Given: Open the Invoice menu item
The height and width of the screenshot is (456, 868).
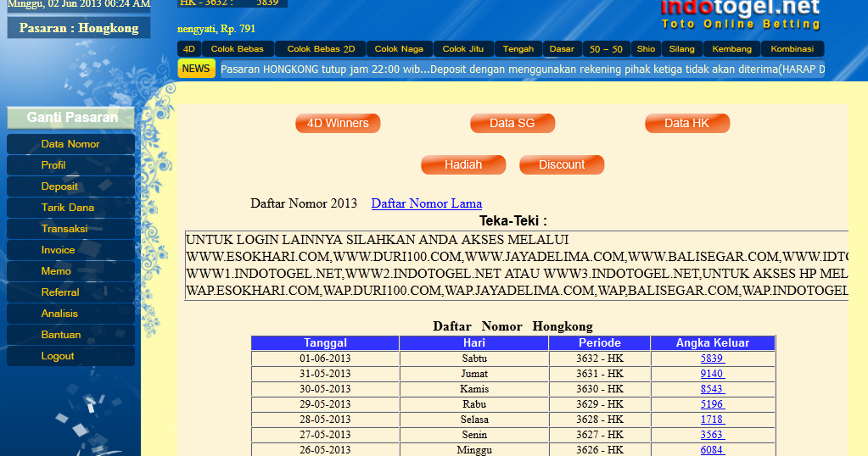Looking at the screenshot, I should pyautogui.click(x=71, y=250).
